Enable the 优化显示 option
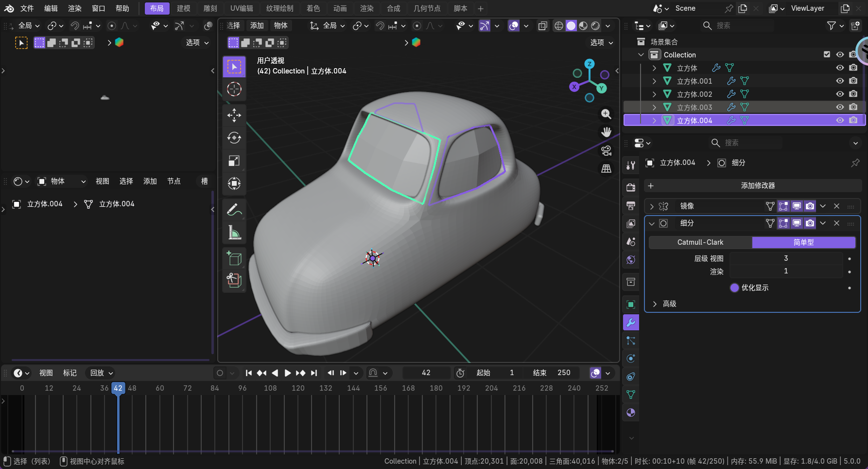Viewport: 868px width, 469px height. (x=734, y=288)
